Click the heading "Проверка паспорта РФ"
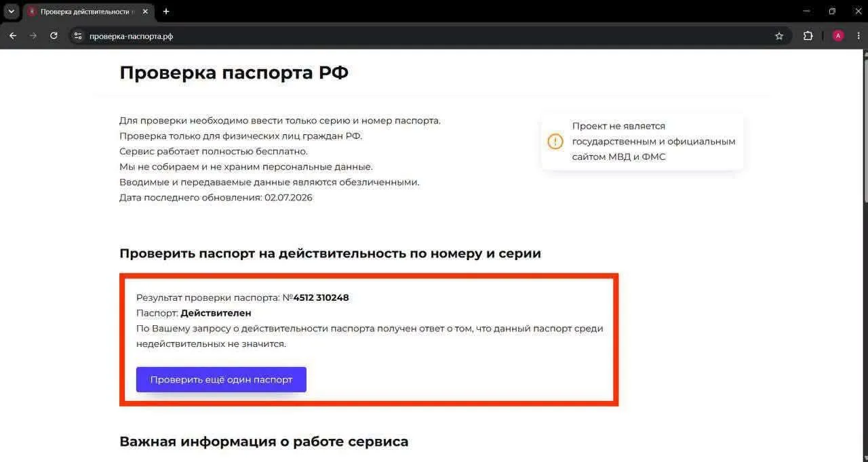 pos(234,72)
